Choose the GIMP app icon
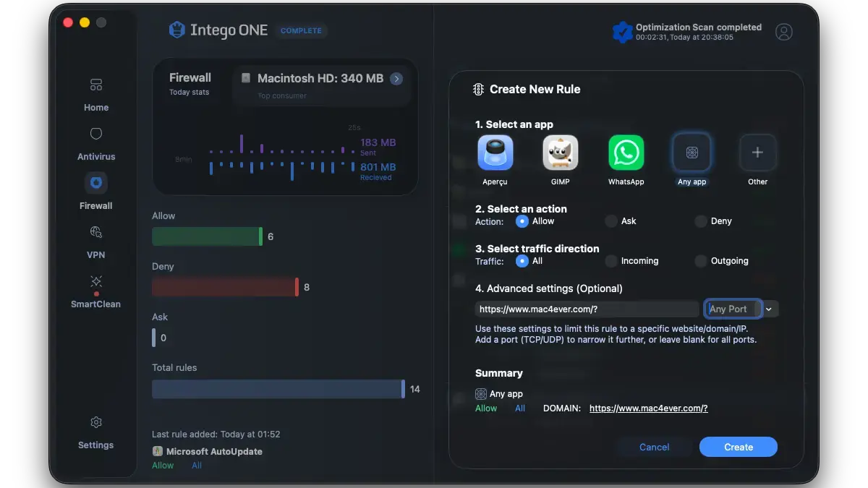 click(561, 153)
